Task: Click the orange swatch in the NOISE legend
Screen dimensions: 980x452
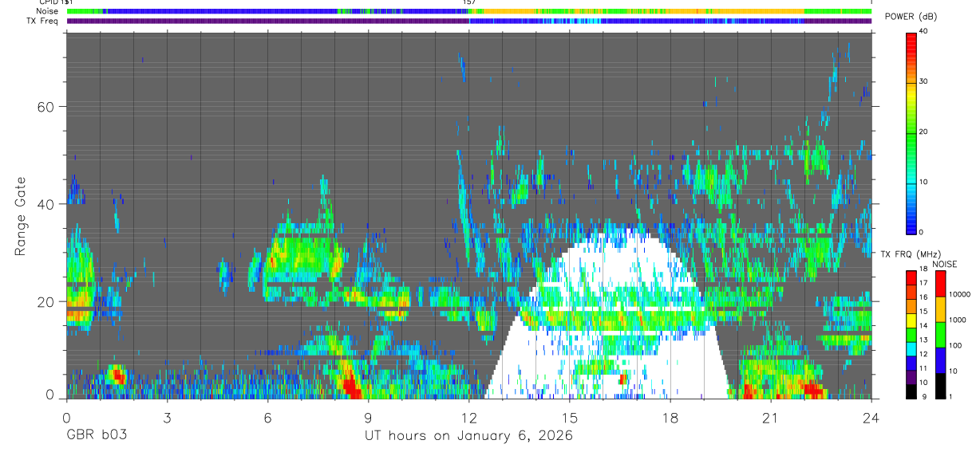Action: (940, 309)
